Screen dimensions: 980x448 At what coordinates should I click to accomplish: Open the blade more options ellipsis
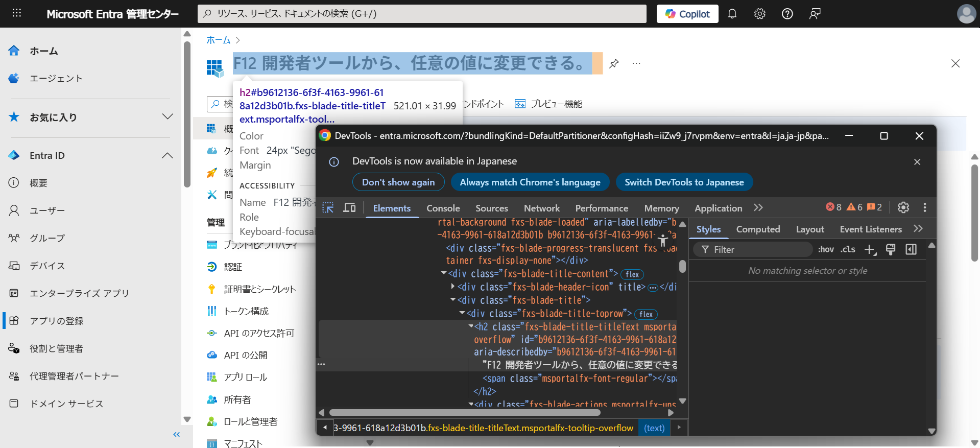point(636,63)
